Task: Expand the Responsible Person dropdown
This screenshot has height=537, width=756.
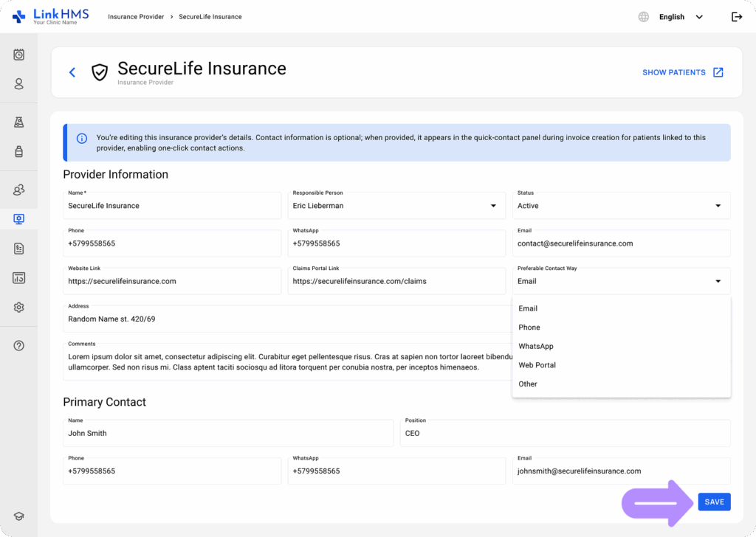Action: point(493,206)
